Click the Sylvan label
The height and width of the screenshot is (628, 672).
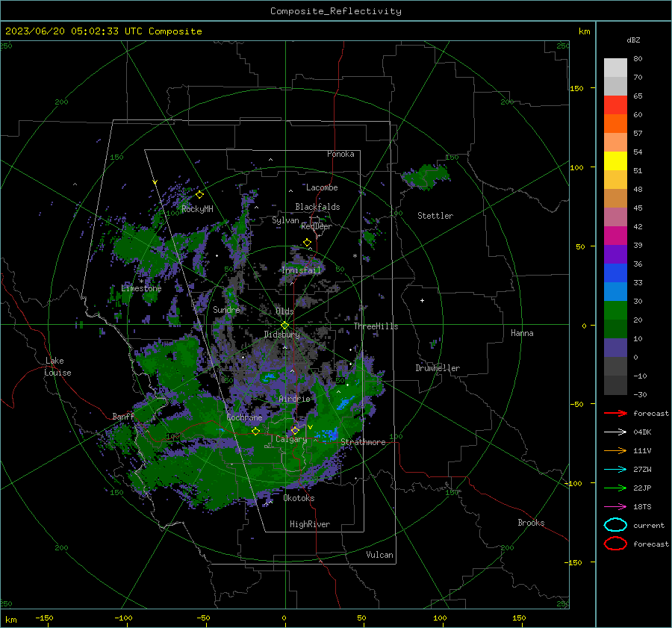[285, 220]
